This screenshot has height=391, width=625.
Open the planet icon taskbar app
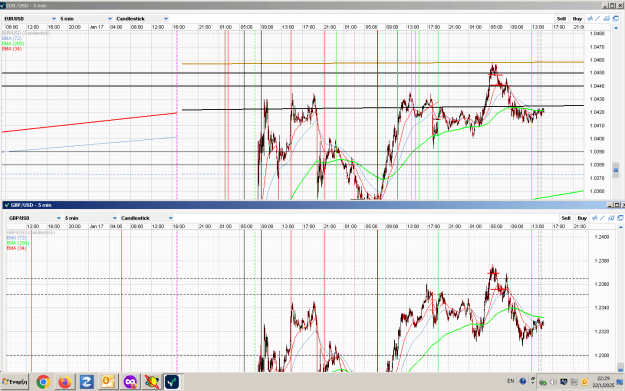pos(151,382)
